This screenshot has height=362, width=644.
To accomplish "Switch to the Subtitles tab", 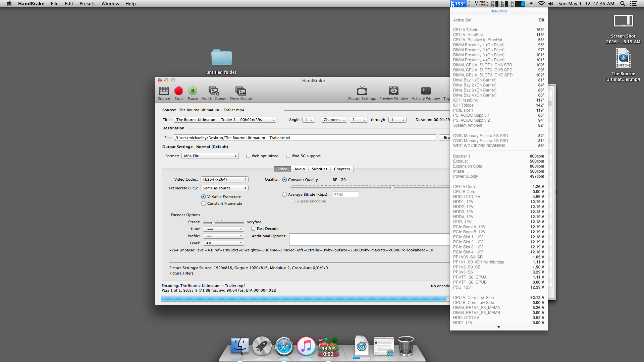I will [319, 169].
